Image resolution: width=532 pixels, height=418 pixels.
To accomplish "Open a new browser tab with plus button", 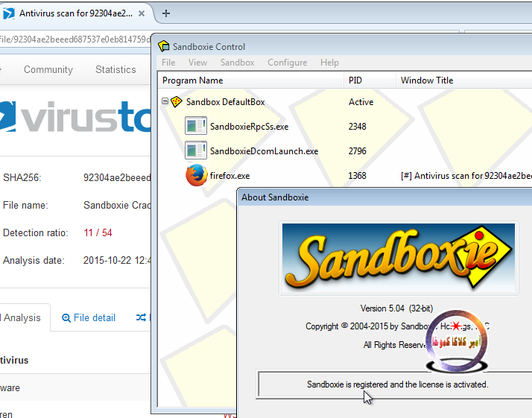I will click(x=166, y=13).
